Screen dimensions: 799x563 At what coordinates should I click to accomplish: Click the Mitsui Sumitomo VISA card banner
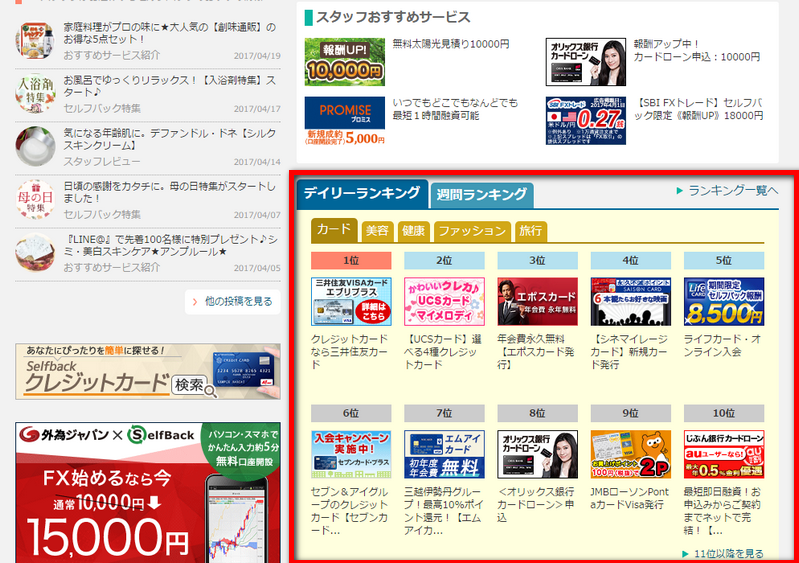345,301
